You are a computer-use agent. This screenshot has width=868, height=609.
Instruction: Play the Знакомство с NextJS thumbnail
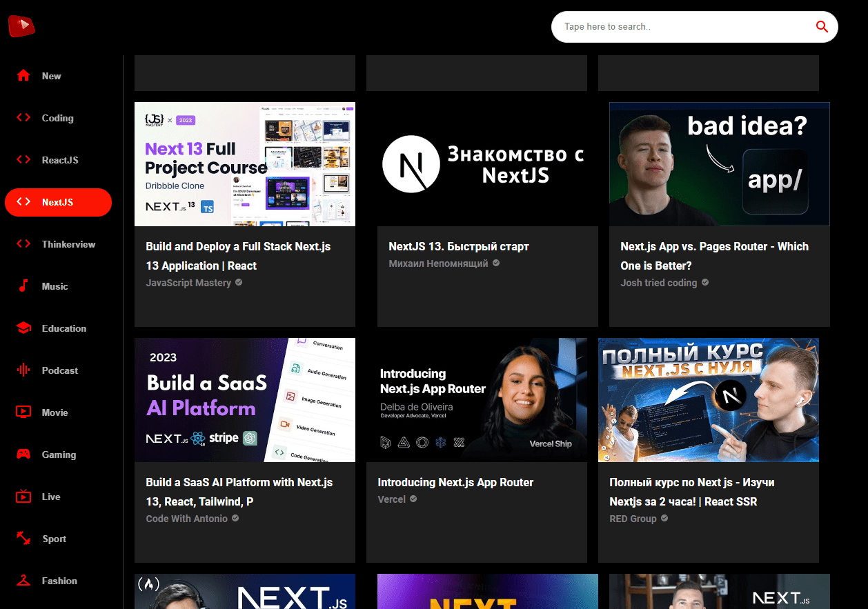(488, 164)
